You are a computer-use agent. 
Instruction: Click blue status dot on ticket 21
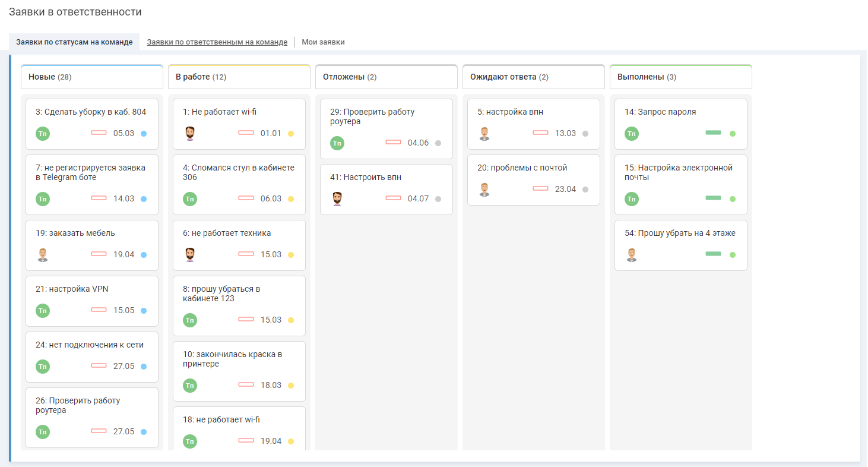point(144,311)
